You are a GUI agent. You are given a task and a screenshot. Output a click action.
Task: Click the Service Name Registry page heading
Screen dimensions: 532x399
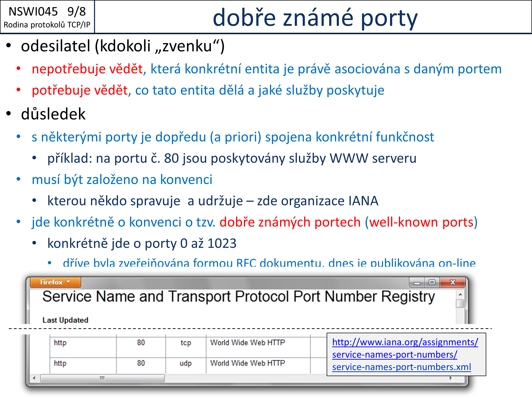pos(239,297)
